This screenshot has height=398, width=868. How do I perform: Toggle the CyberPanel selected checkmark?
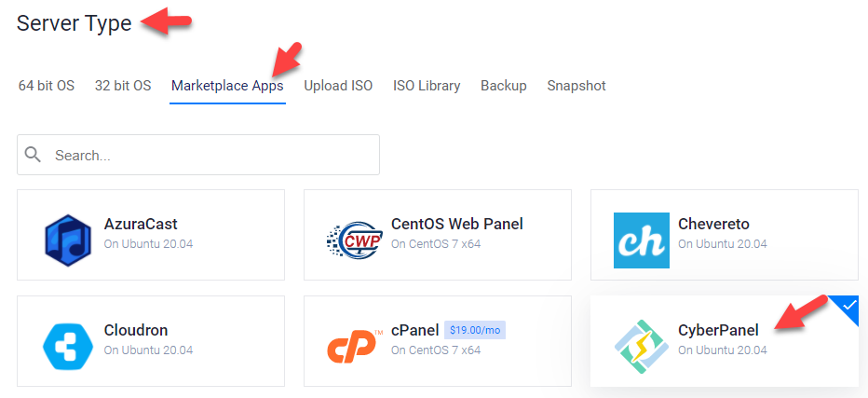pyautogui.click(x=848, y=307)
